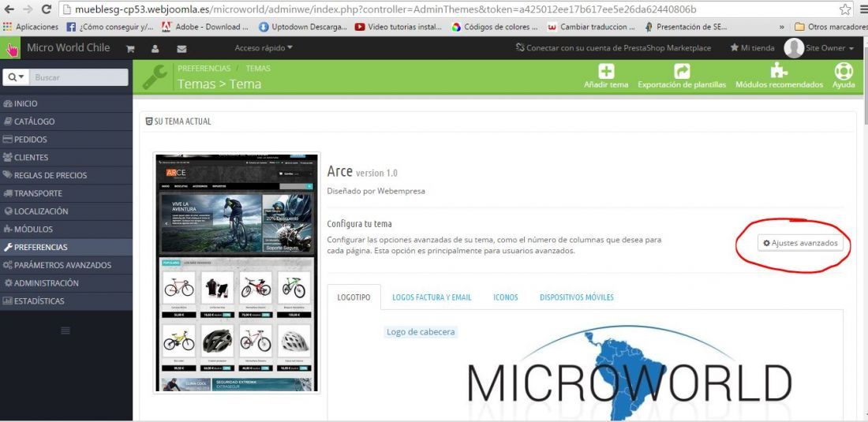Click TEMAS breadcrumb

(x=258, y=69)
